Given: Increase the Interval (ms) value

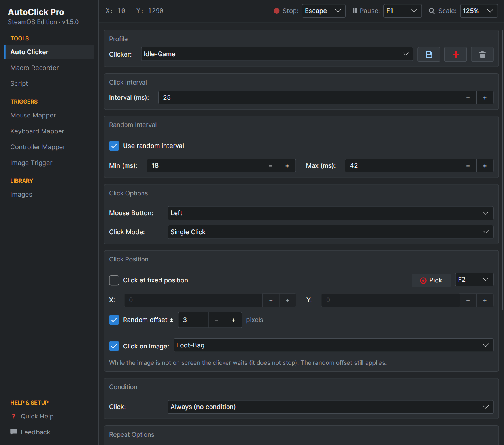Looking at the screenshot, I should pos(485,98).
